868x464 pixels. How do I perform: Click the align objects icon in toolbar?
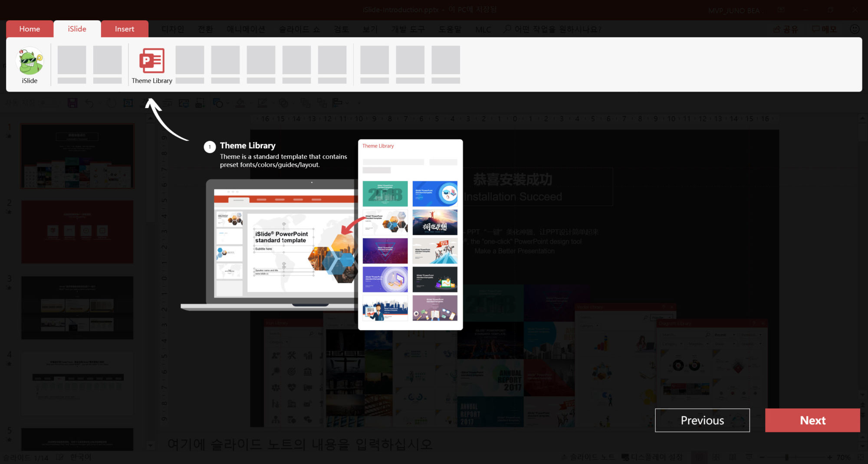(x=337, y=103)
